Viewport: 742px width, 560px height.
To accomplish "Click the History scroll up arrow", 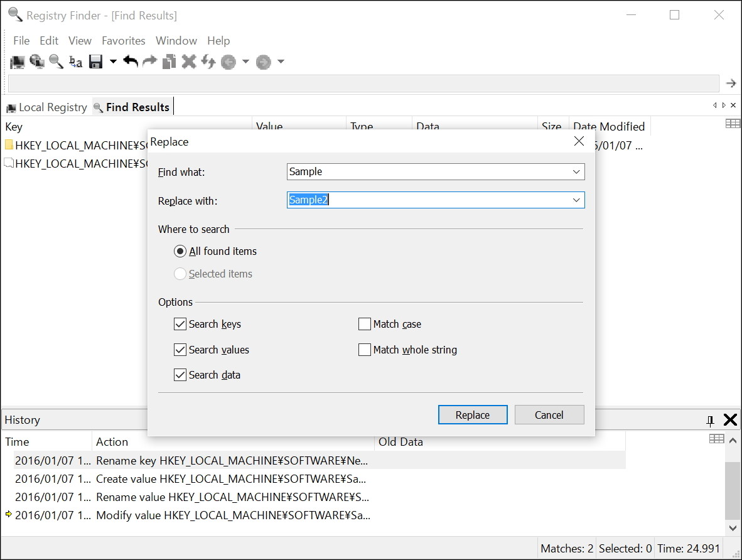I will click(x=733, y=440).
